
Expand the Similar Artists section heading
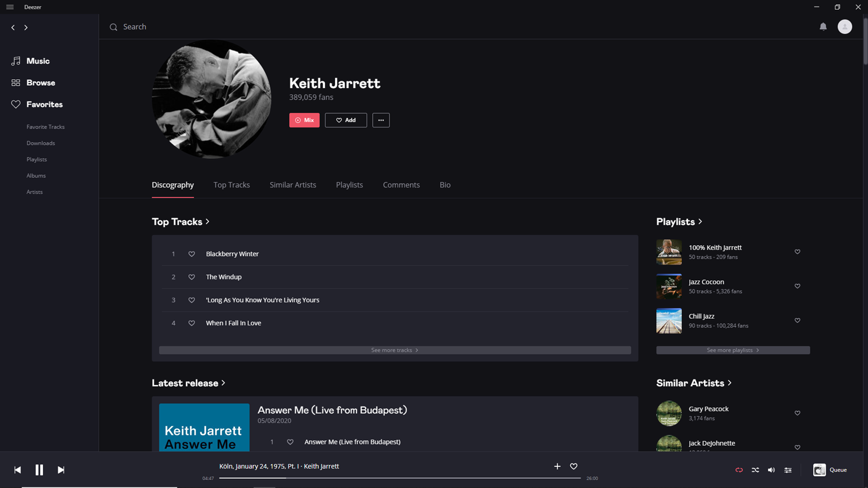(x=694, y=383)
